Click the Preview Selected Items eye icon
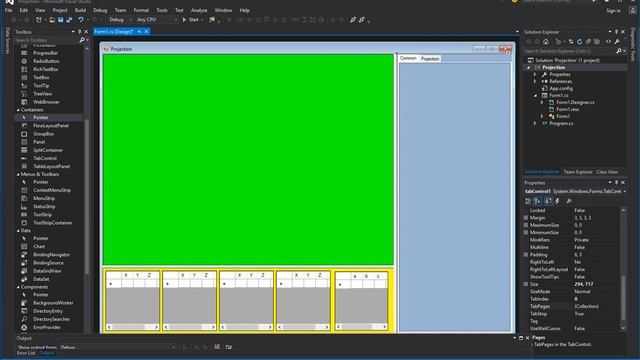This screenshot has height=360, width=640. [608, 42]
